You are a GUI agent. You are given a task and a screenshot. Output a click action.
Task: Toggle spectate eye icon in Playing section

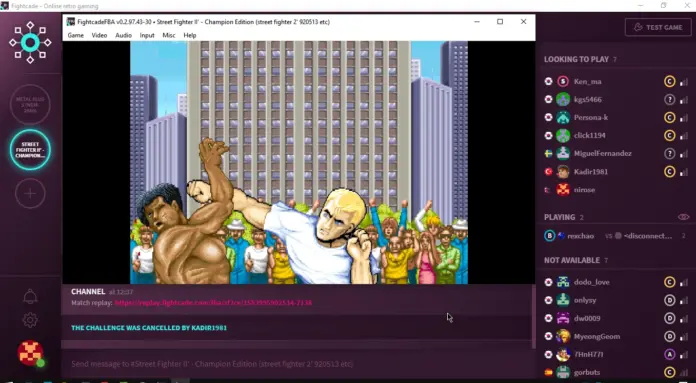coord(684,217)
